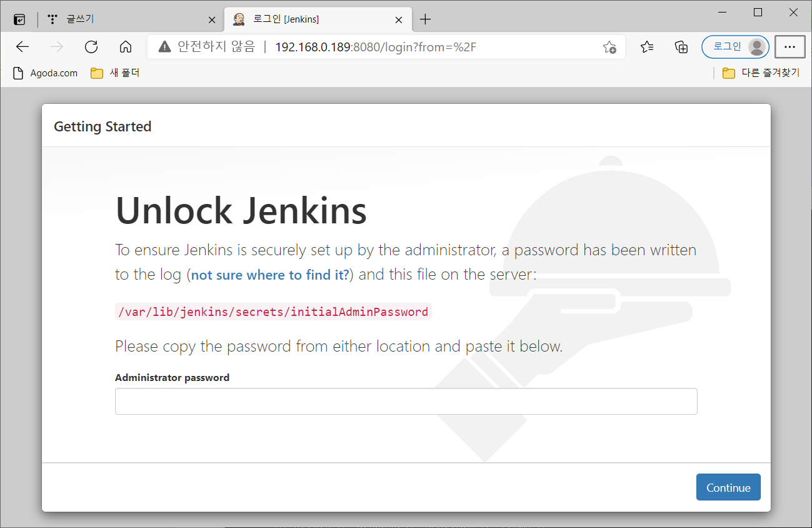Image resolution: width=812 pixels, height=528 pixels.
Task: Switch to the 글쓰기 tab
Action: pos(131,19)
